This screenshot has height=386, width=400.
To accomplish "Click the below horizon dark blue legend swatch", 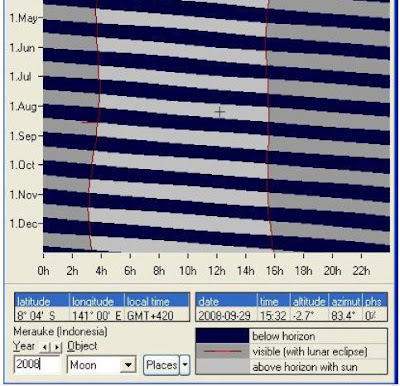I will pos(222,336).
